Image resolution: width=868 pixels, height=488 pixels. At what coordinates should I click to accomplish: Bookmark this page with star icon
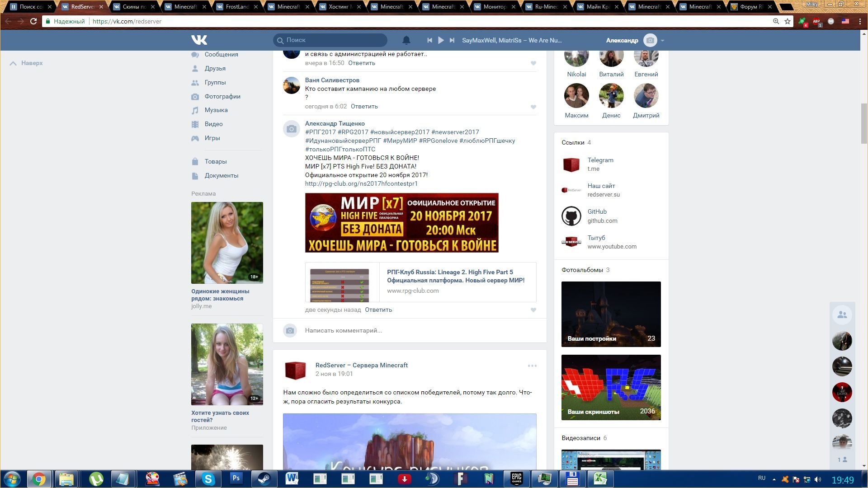[788, 21]
